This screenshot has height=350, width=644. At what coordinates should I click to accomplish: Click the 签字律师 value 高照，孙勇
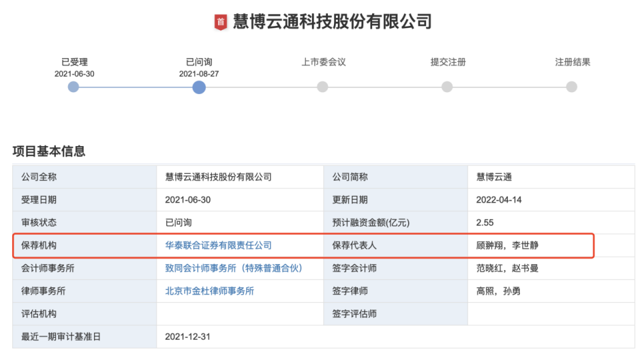click(x=498, y=291)
